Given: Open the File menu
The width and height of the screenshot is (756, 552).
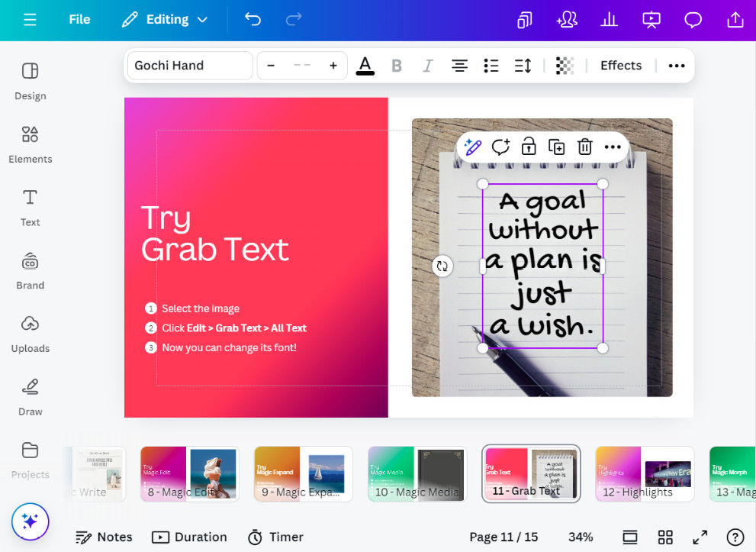Looking at the screenshot, I should click(79, 20).
